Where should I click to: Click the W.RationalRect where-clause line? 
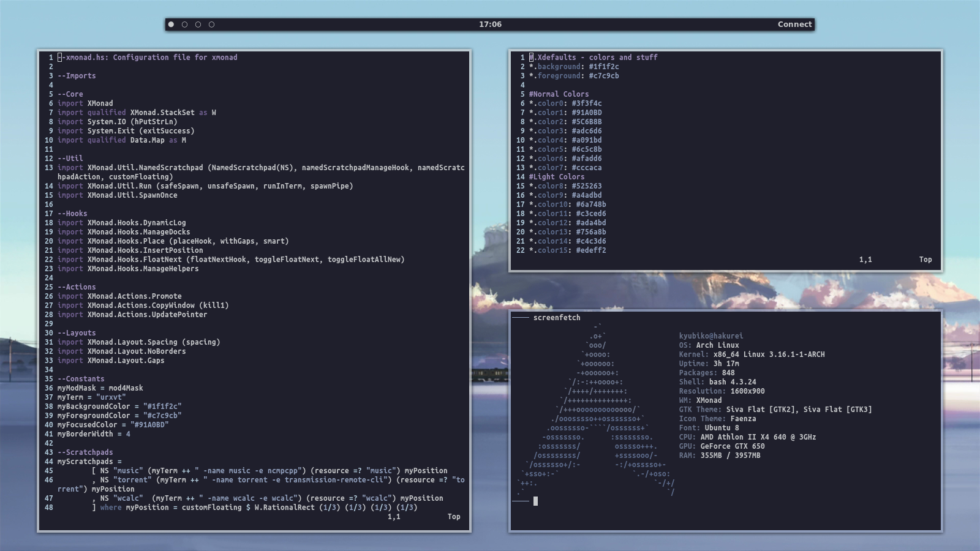coord(255,508)
